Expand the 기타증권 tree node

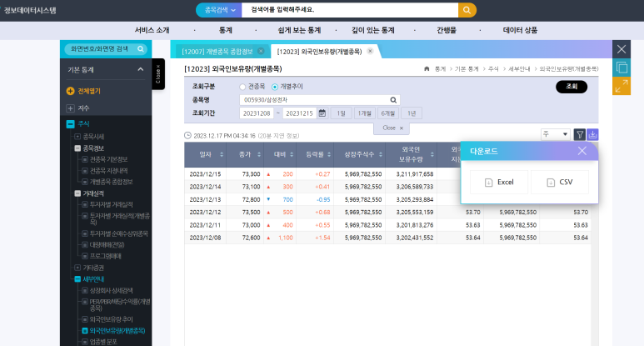pos(77,268)
